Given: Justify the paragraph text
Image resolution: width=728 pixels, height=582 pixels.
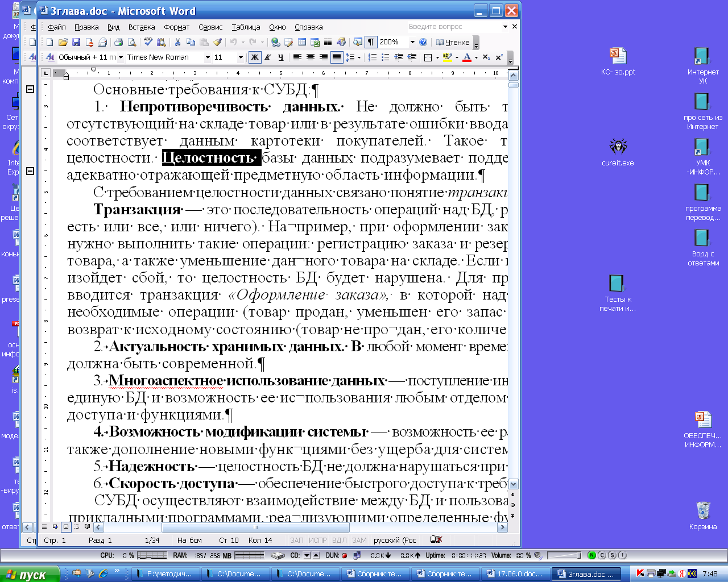Looking at the screenshot, I should tap(337, 57).
